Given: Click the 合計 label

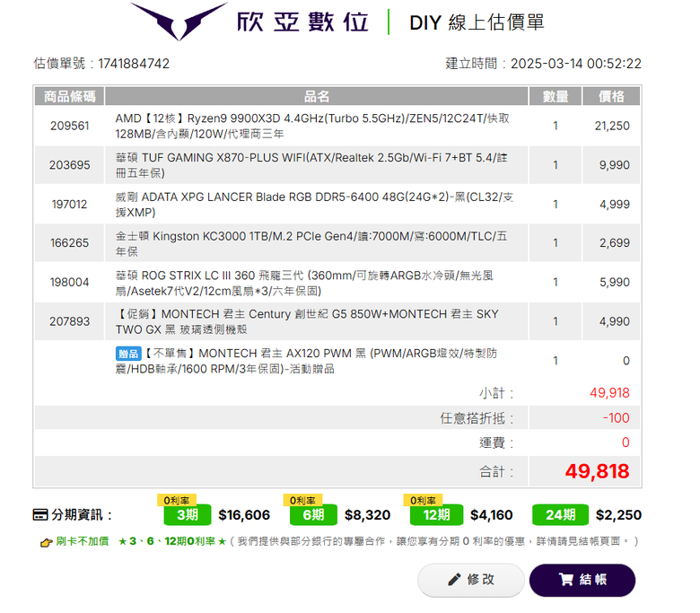Looking at the screenshot, I should (x=496, y=472).
